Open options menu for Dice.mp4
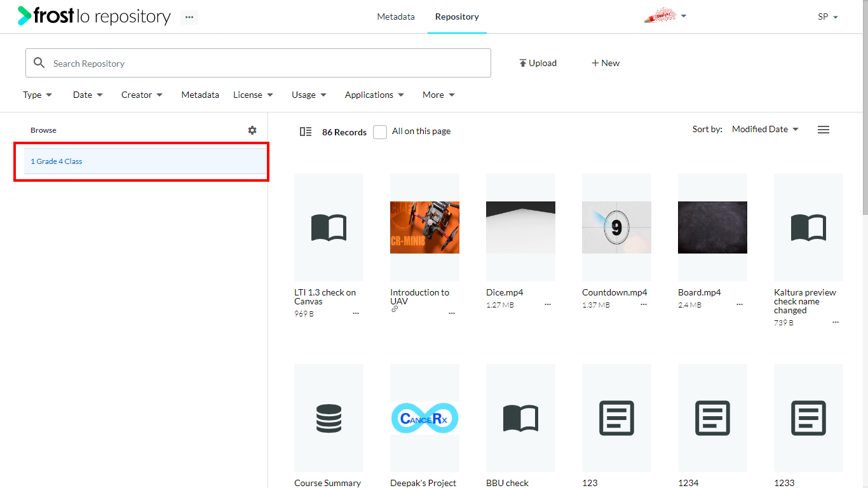 click(548, 305)
